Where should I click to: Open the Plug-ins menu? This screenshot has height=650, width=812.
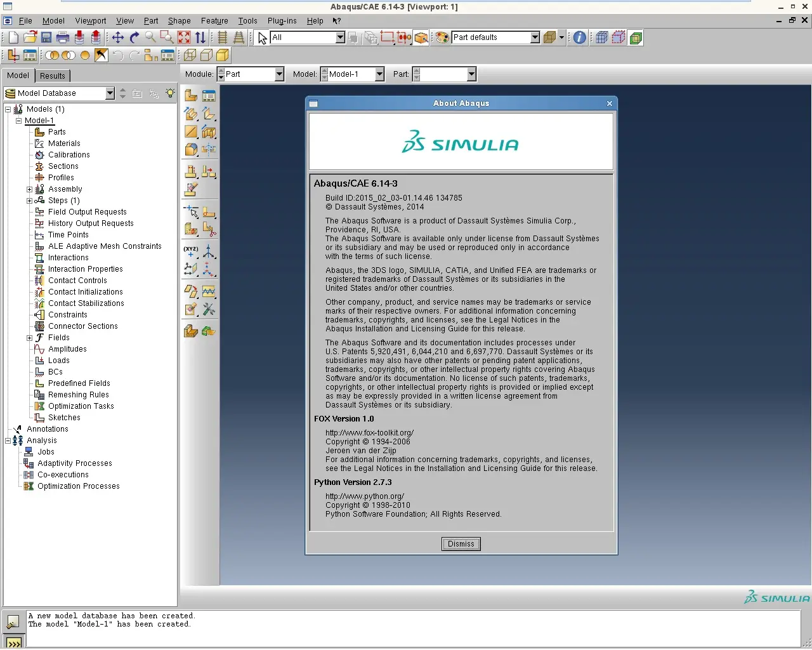282,21
